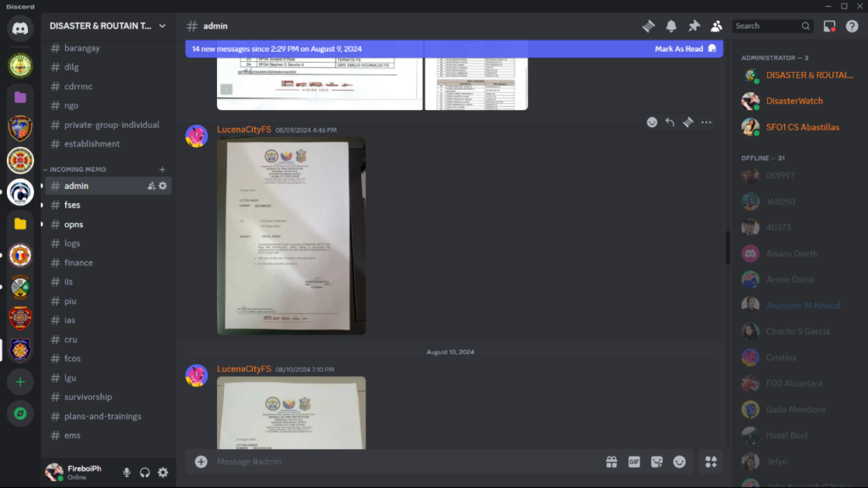Screen dimensions: 868x488
Task: Show pinned messages
Action: [693, 26]
